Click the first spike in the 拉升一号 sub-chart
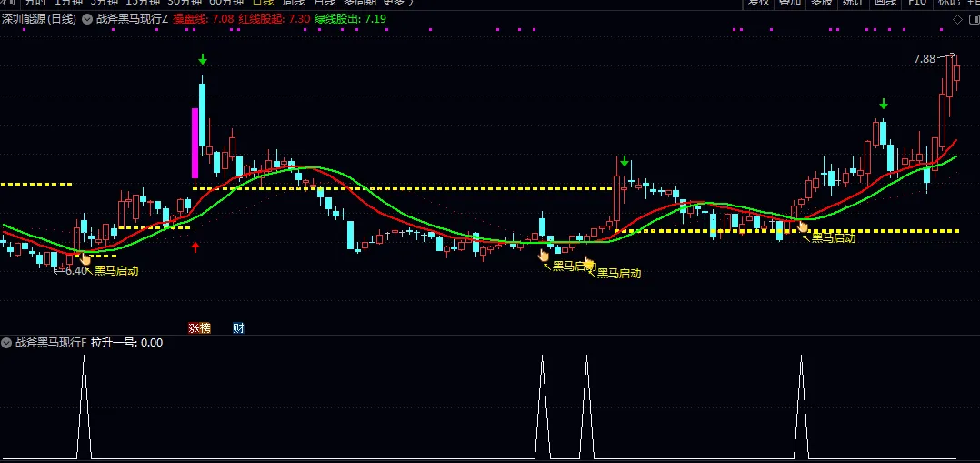The image size is (980, 463). 85,407
